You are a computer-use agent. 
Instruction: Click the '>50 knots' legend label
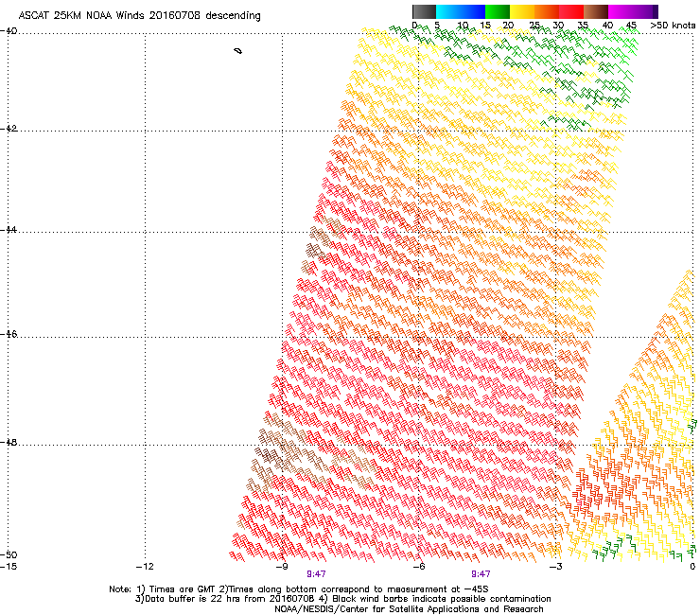(673, 25)
